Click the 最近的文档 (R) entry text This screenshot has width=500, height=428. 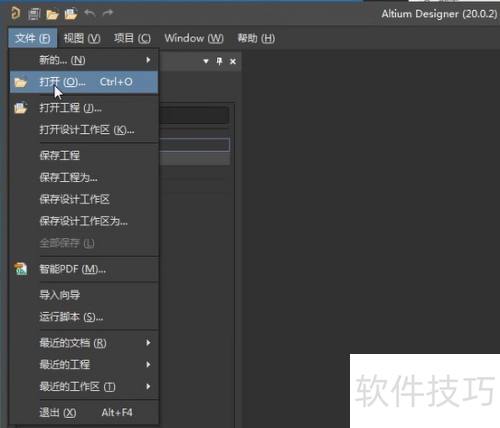click(73, 343)
